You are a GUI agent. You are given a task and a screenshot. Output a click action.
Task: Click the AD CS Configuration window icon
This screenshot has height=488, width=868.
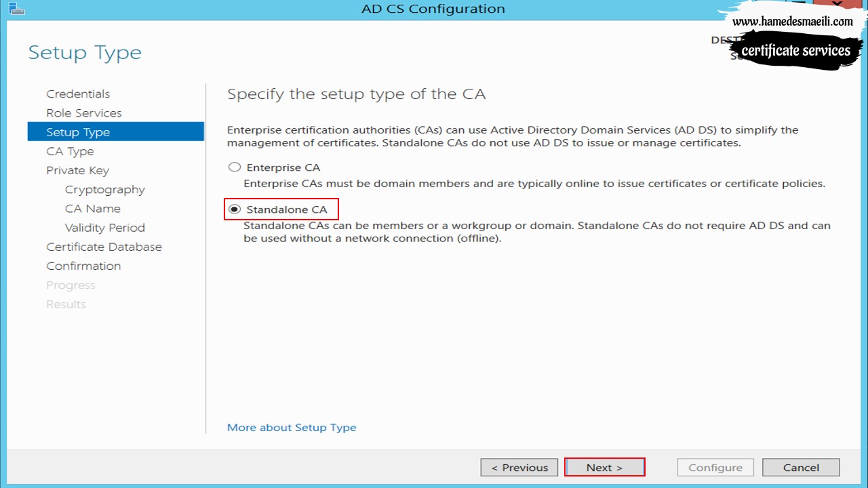coord(16,8)
